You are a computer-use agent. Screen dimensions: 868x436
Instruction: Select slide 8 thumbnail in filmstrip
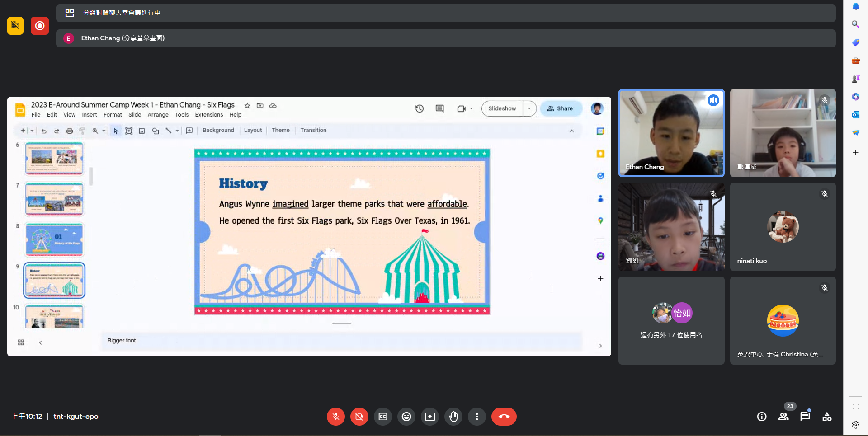tap(54, 239)
